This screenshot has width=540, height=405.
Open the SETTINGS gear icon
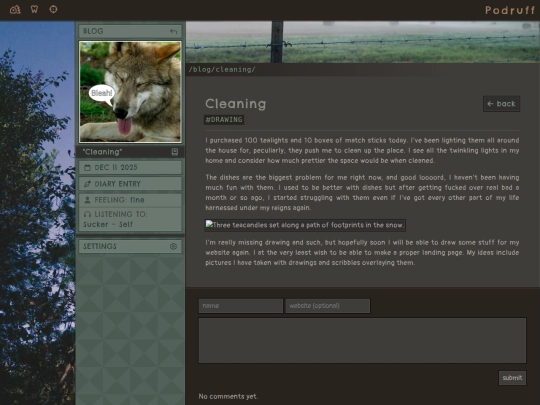point(173,246)
